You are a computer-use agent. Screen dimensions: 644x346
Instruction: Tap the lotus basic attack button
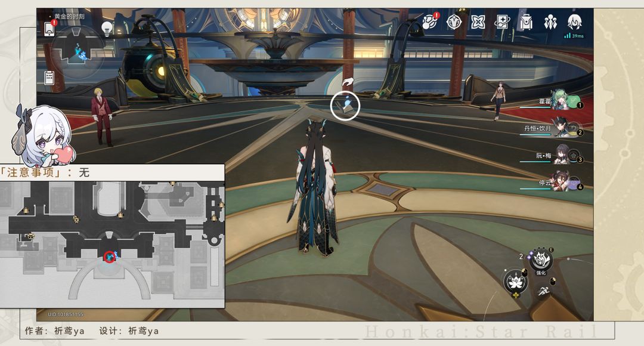tap(515, 282)
